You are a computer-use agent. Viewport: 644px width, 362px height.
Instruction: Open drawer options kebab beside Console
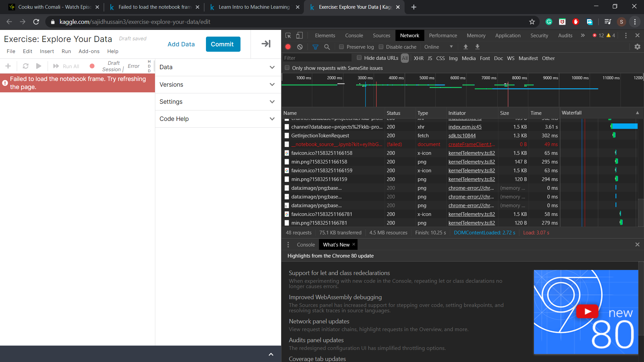pyautogui.click(x=288, y=245)
